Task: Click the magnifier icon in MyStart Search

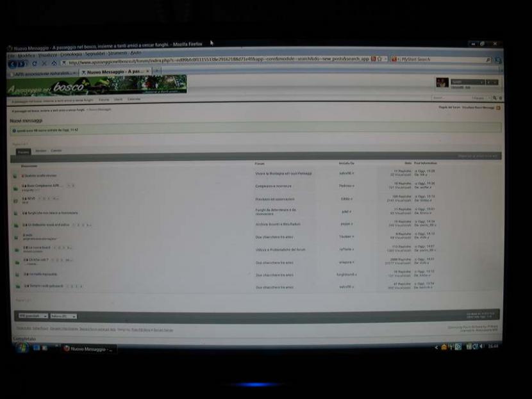Action: coord(488,60)
